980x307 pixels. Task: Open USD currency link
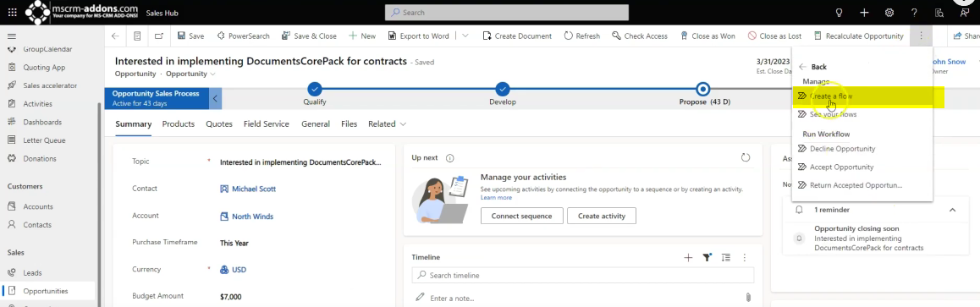pos(239,270)
